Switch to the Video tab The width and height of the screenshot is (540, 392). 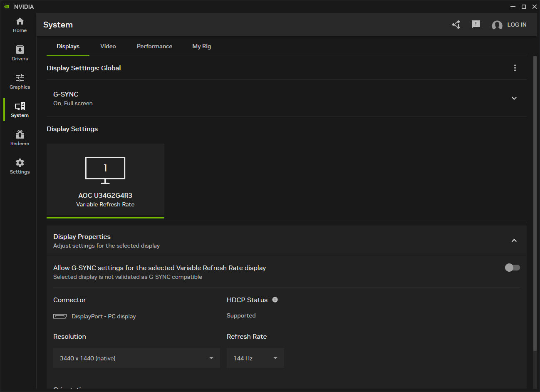(108, 46)
